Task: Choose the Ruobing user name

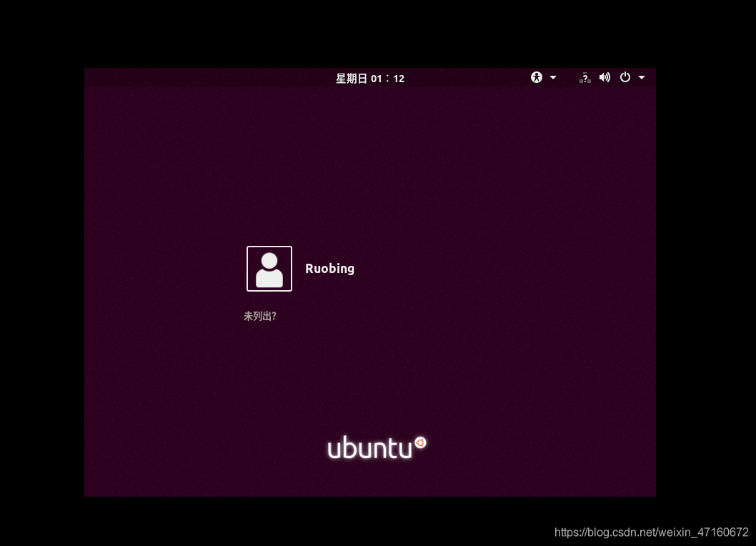Action: pyautogui.click(x=330, y=269)
